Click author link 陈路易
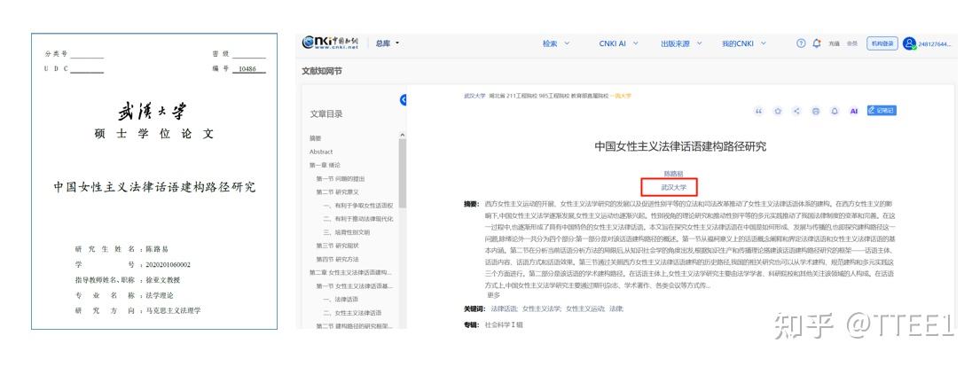Viewport: 980px width, 367px height. 673,173
